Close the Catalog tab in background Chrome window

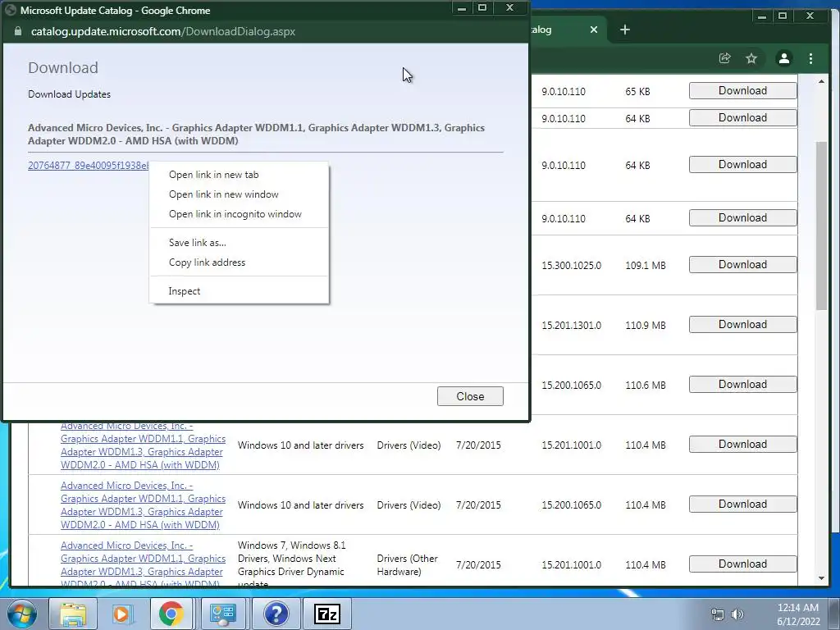pyautogui.click(x=594, y=30)
